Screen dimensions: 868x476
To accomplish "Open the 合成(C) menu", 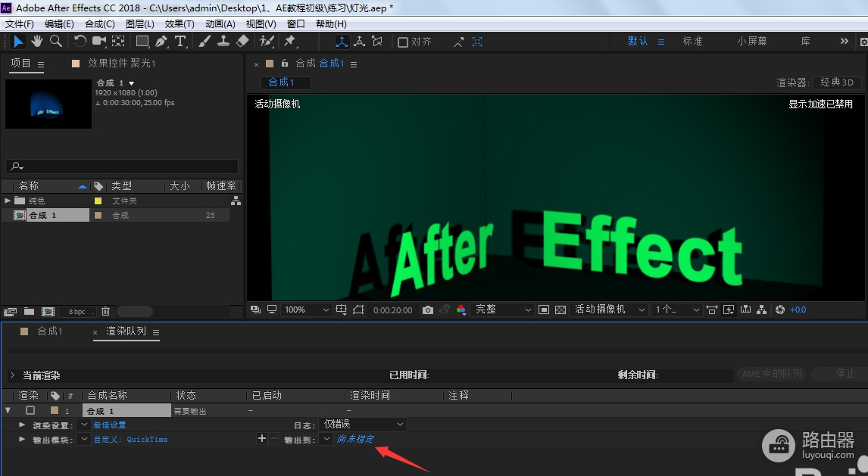I will 100,23.
